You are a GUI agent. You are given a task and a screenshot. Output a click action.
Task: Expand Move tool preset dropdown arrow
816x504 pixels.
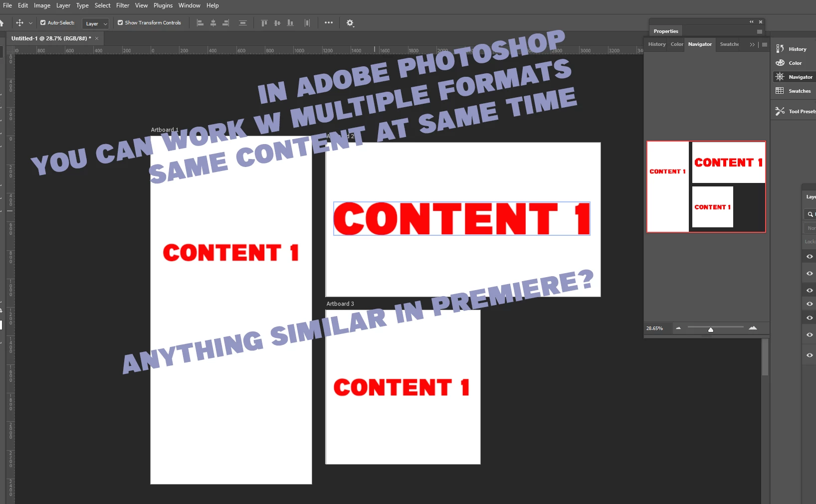[x=30, y=23]
